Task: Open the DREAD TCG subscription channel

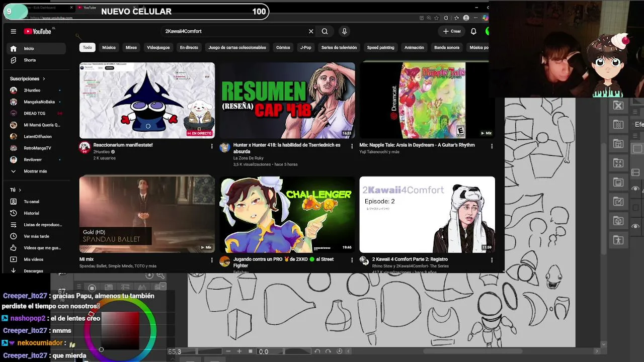Action: (x=36, y=114)
